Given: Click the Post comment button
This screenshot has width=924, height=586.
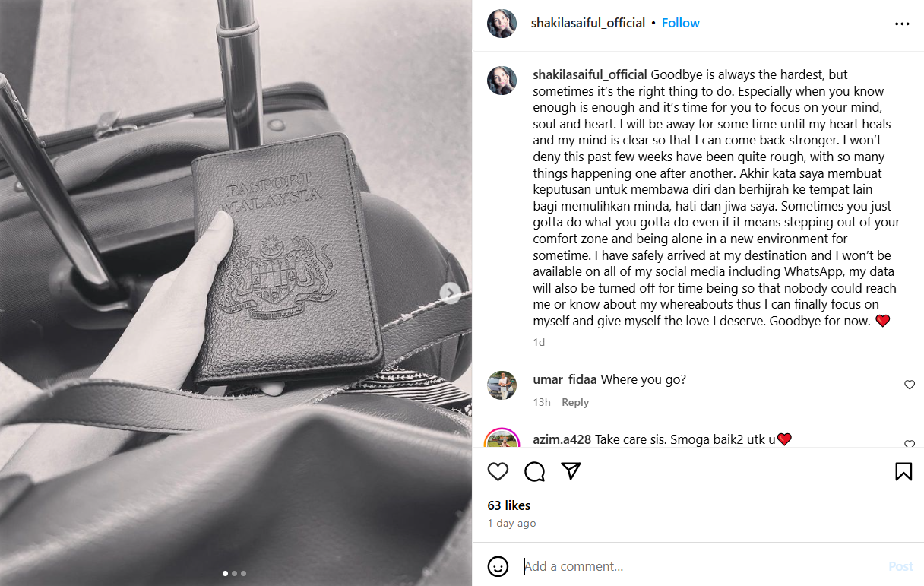Looking at the screenshot, I should (900, 566).
